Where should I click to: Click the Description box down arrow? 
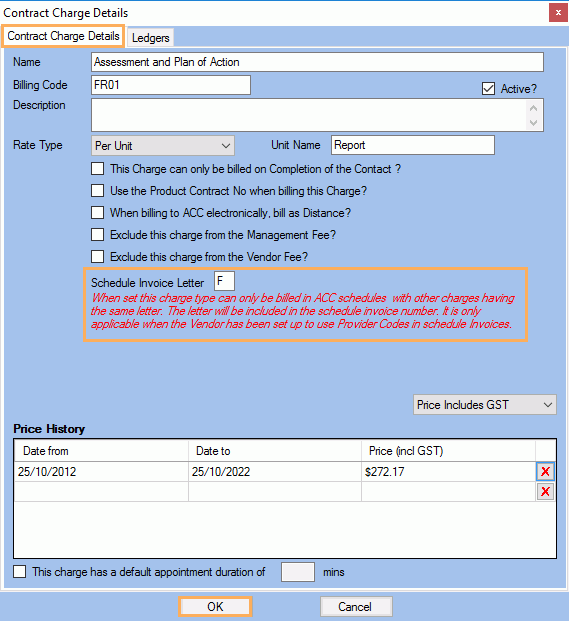(533, 123)
